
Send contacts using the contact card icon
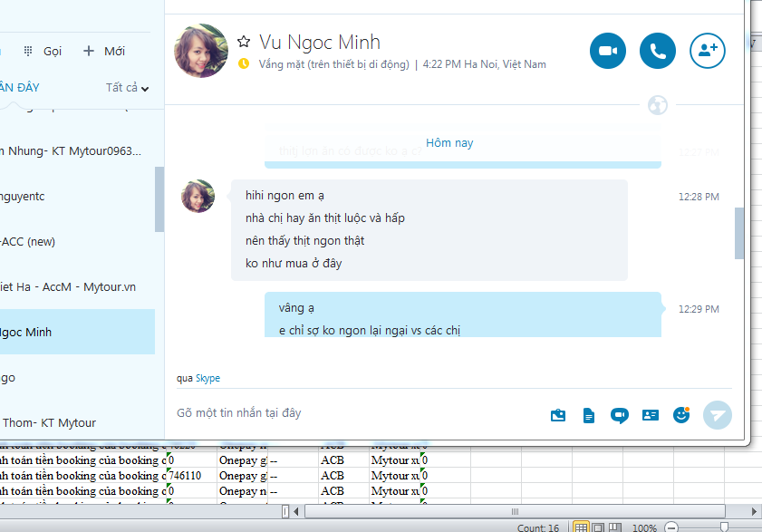click(x=651, y=415)
